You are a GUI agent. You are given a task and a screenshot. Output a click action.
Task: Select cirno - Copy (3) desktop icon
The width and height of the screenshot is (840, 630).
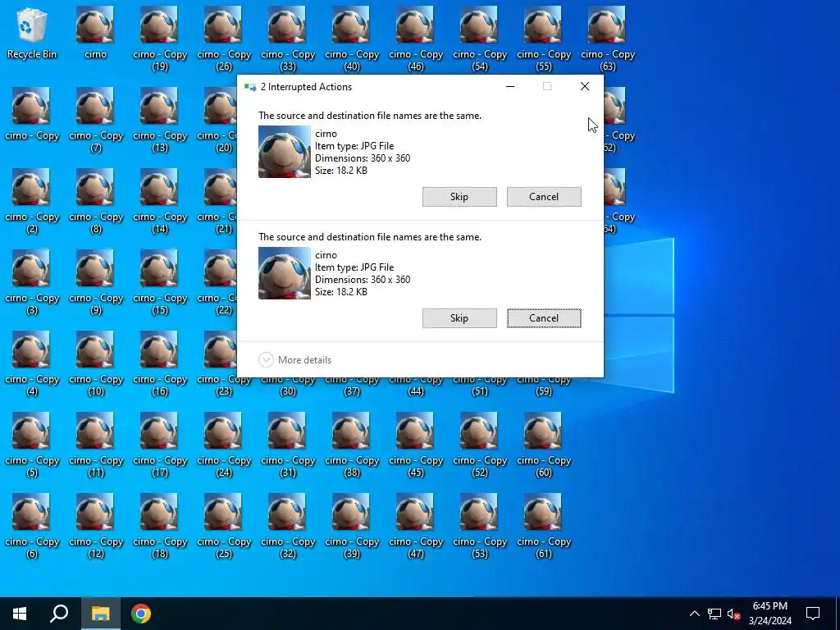(32, 282)
